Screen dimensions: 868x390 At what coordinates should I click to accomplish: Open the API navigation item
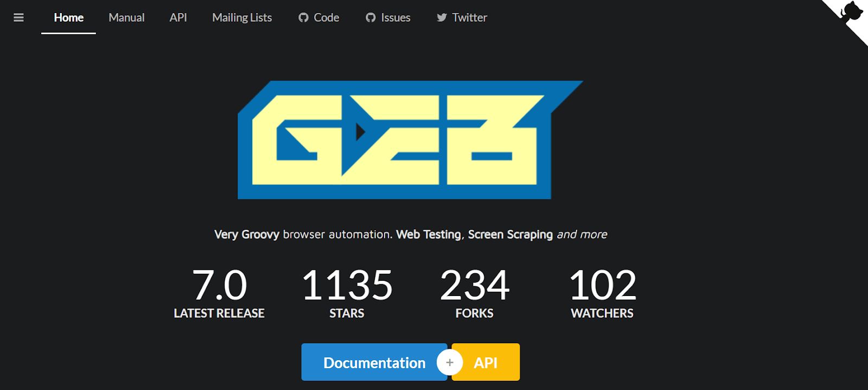tap(178, 17)
